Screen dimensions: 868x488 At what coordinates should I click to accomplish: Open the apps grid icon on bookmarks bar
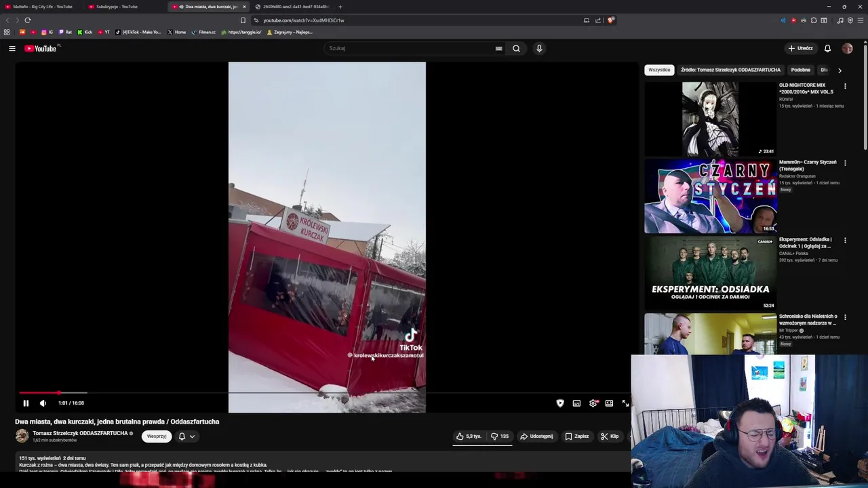(7, 32)
